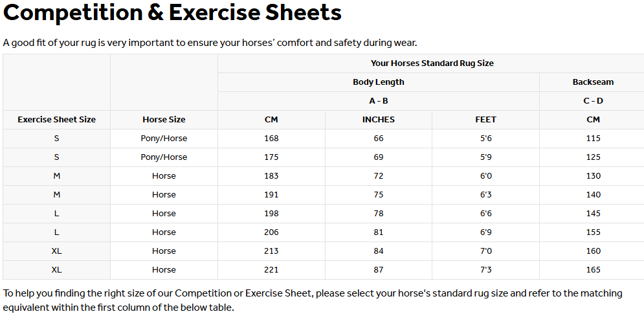Select the Exercise Sheet Size column header
The height and width of the screenshot is (314, 644).
56,120
